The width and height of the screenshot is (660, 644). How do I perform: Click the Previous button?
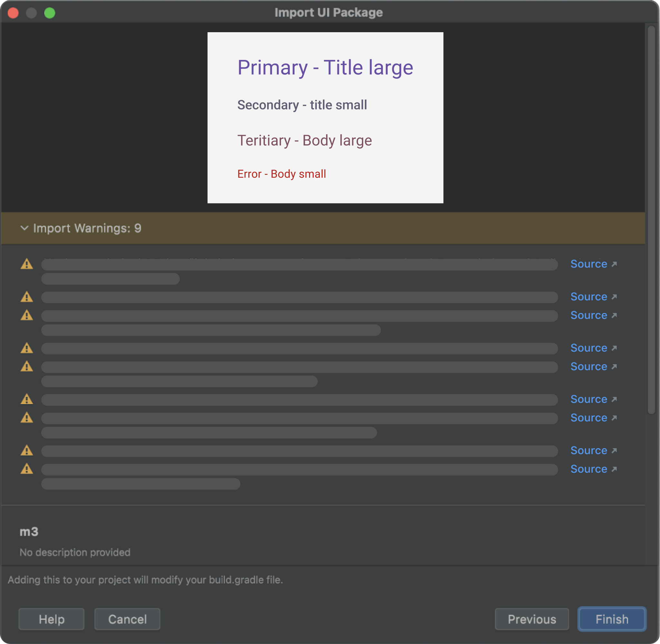pos(532,619)
